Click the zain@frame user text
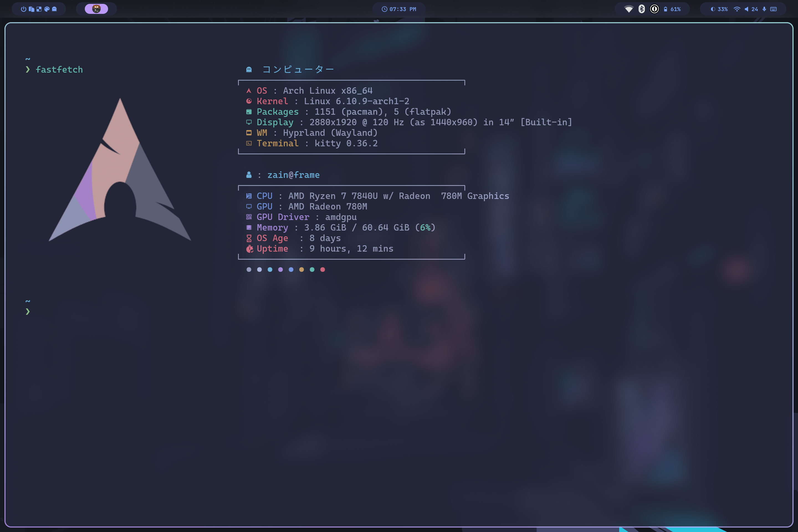798x532 pixels. (x=293, y=175)
